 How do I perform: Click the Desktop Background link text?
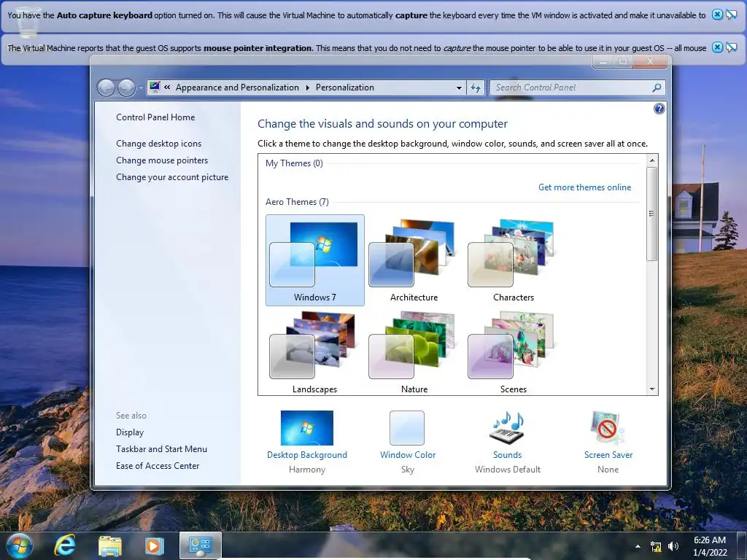point(307,455)
